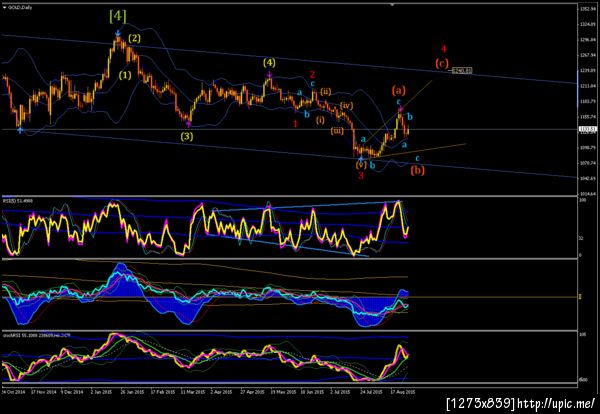Click the 19 May 2015 date label
600x414 pixels.
(283, 392)
